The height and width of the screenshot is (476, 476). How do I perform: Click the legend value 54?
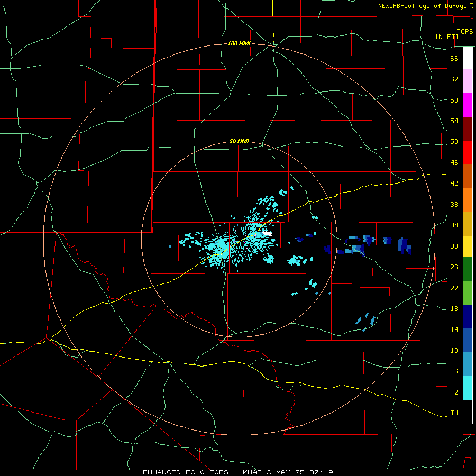tap(454, 121)
